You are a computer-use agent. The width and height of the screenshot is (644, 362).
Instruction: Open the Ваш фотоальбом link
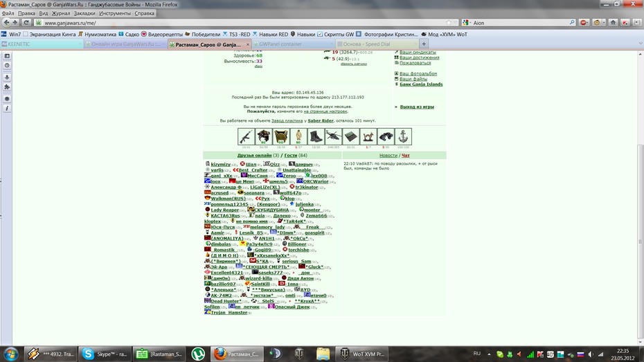coord(418,73)
